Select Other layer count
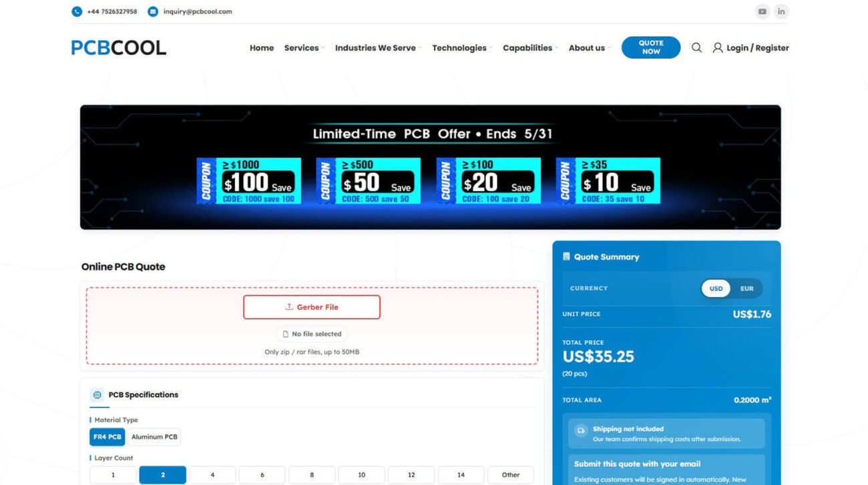The image size is (868, 485). [x=511, y=475]
